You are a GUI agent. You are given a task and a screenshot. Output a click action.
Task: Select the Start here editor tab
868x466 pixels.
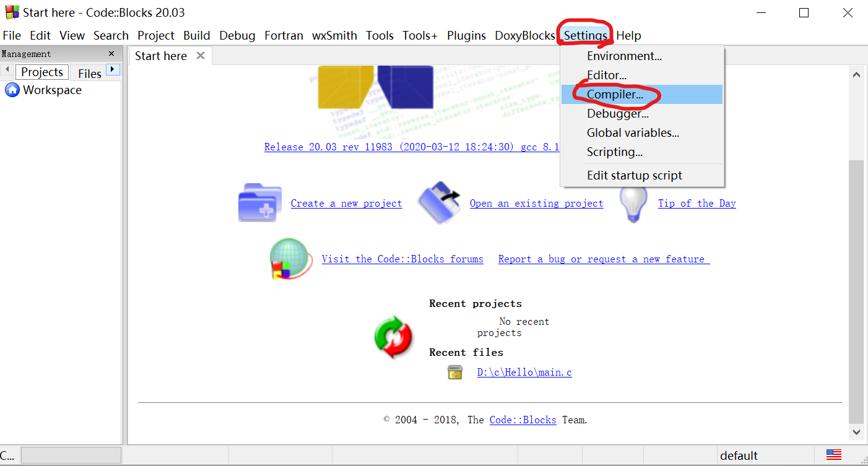(161, 56)
